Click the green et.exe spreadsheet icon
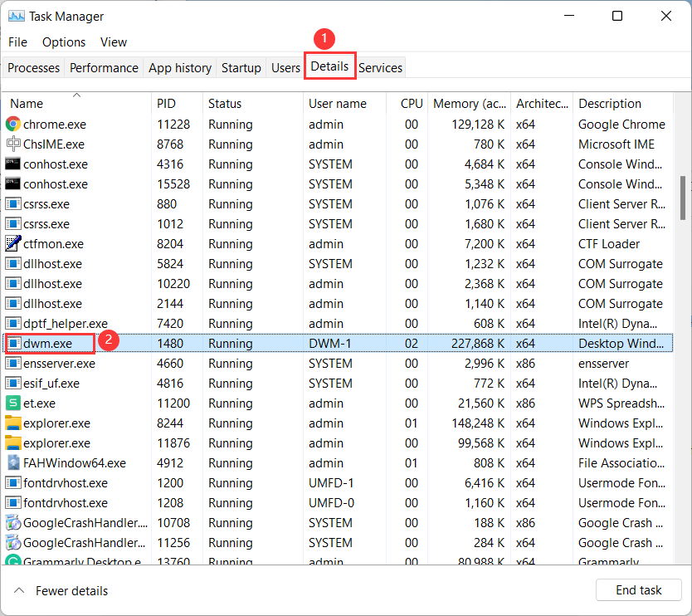This screenshot has width=692, height=616. (13, 403)
